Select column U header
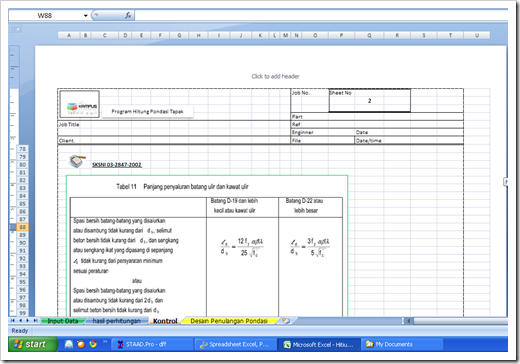 (477, 35)
